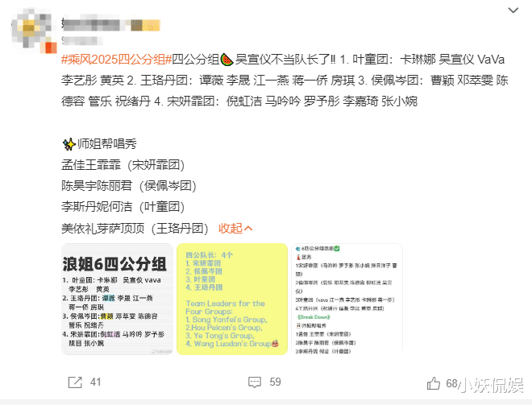Click the watermelon emoji in post
The height and width of the screenshot is (405, 532).
point(227,60)
